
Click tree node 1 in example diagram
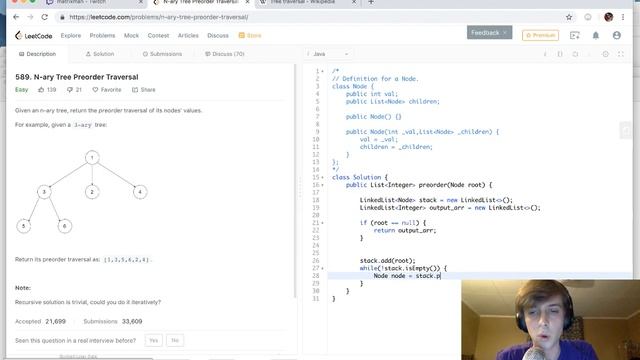[92, 158]
